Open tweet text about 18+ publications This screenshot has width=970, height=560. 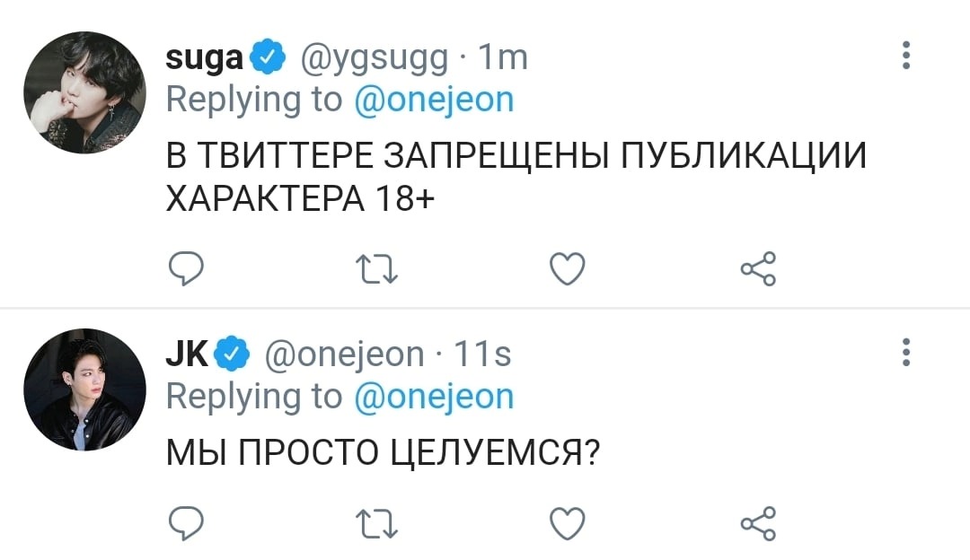tap(516, 174)
